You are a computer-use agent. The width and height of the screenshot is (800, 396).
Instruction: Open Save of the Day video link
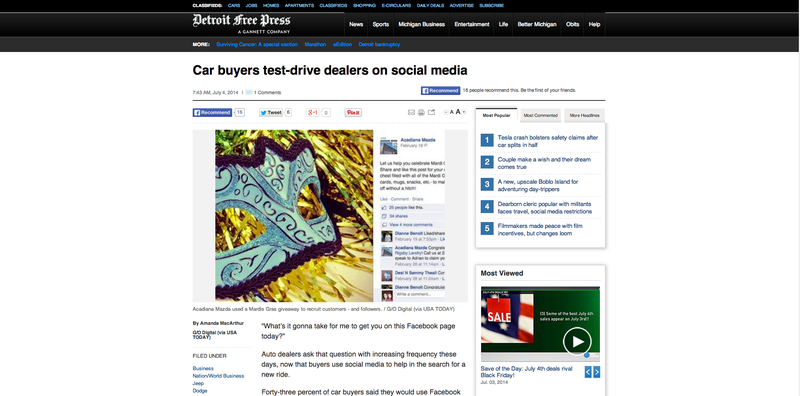[x=527, y=372]
